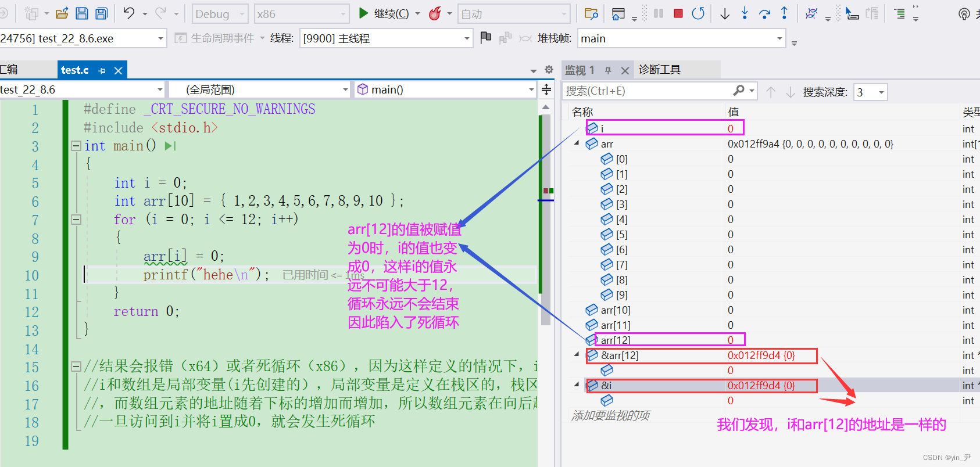The image size is (980, 467).
Task: Open the application home window icon in toolbar
Action: click(x=618, y=13)
